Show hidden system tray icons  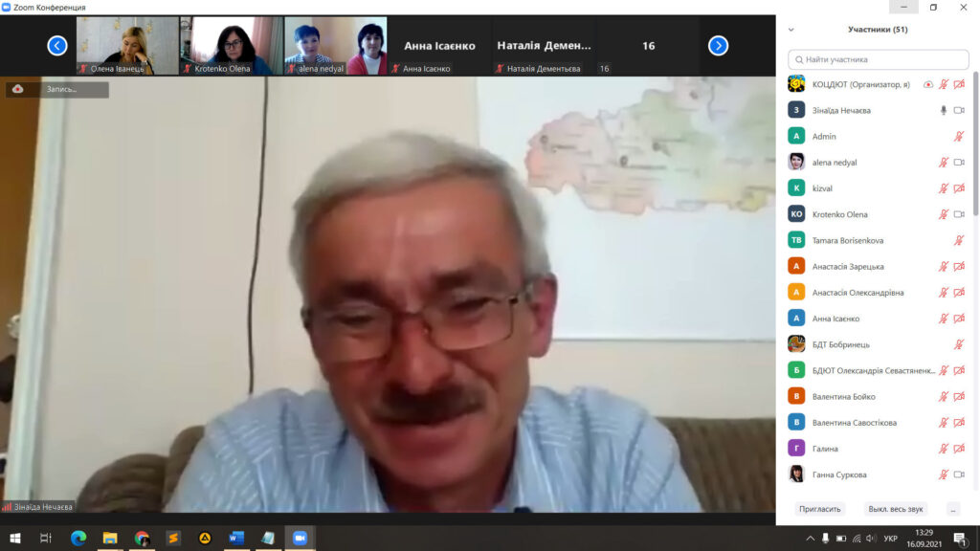[811, 538]
